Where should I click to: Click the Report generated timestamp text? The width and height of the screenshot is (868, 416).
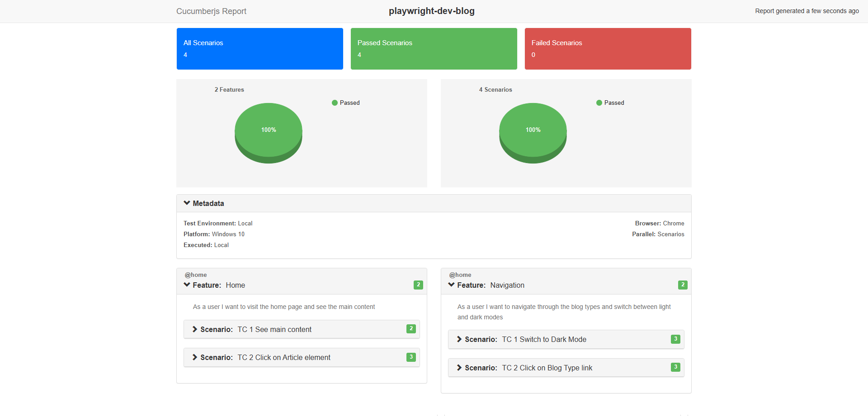(x=807, y=11)
